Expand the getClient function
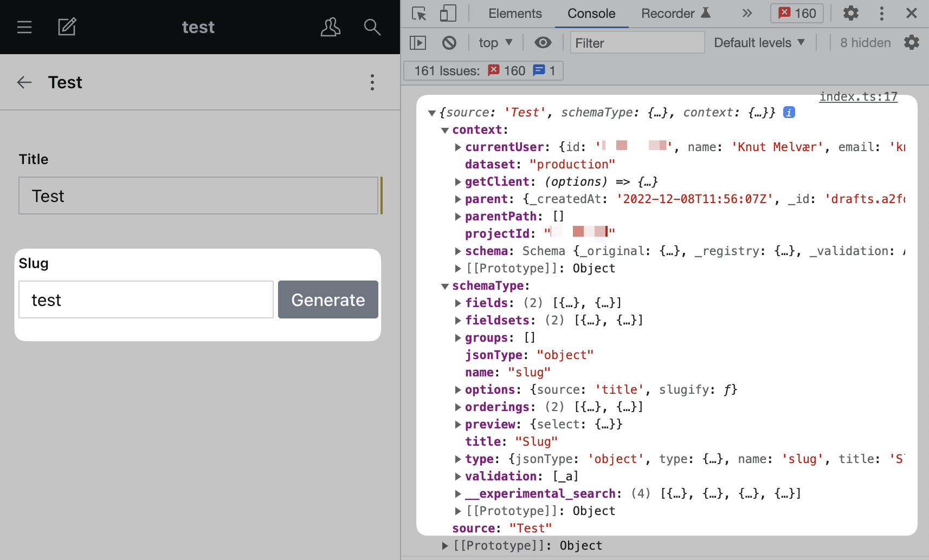The image size is (929, 560). tap(458, 182)
